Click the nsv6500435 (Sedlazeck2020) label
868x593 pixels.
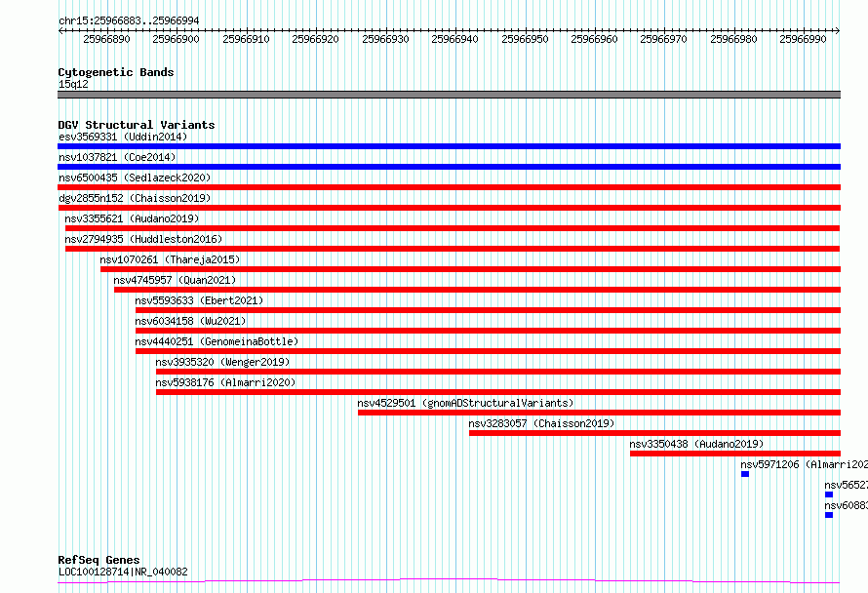click(x=135, y=178)
